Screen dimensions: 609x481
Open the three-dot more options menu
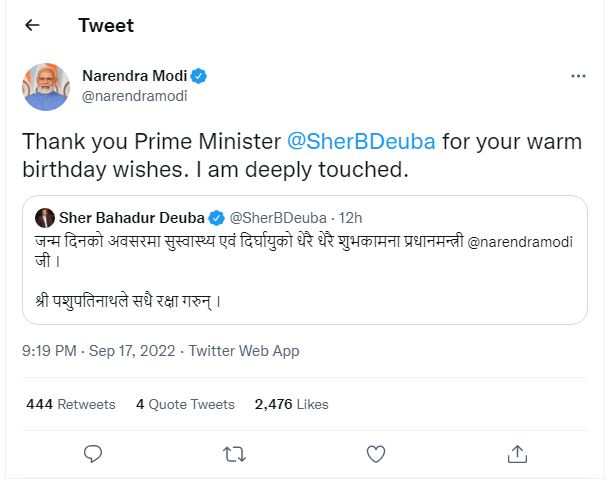tap(578, 76)
